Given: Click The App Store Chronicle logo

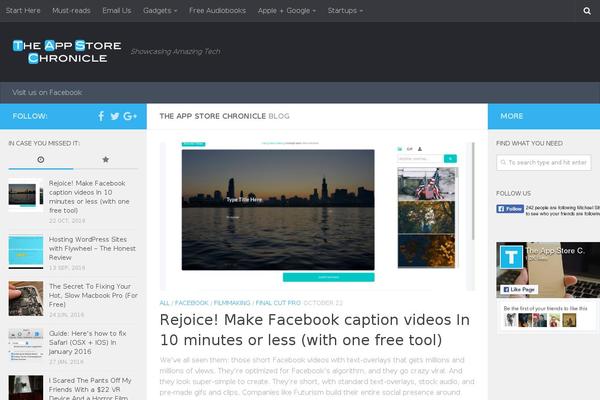Looking at the screenshot, I should coord(67,51).
